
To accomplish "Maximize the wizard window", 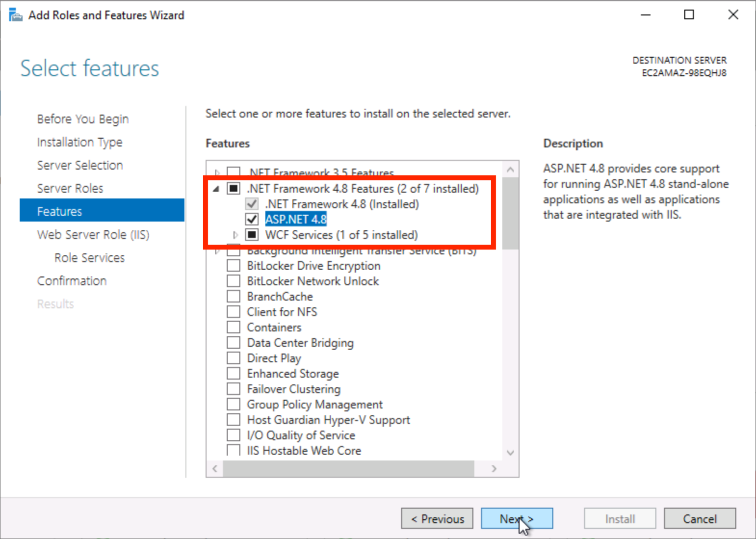I will click(x=689, y=15).
